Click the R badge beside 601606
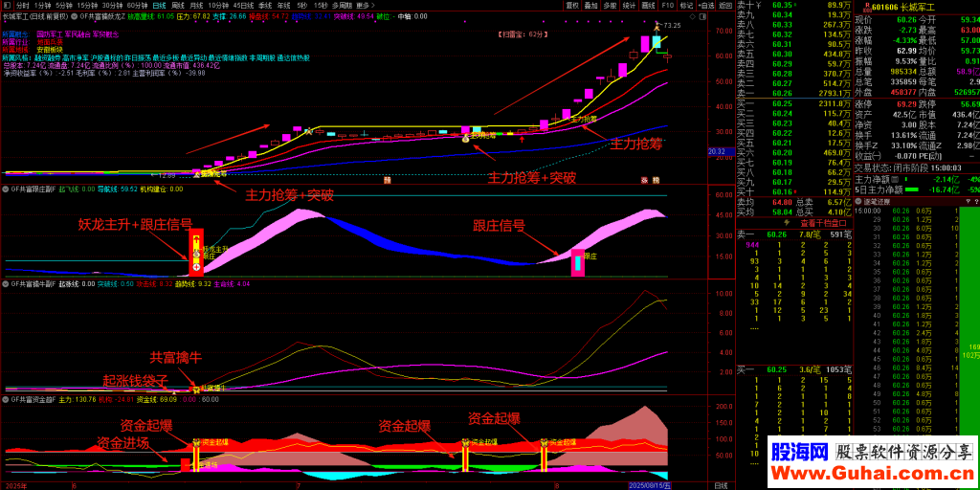The image size is (980, 490). (x=866, y=9)
